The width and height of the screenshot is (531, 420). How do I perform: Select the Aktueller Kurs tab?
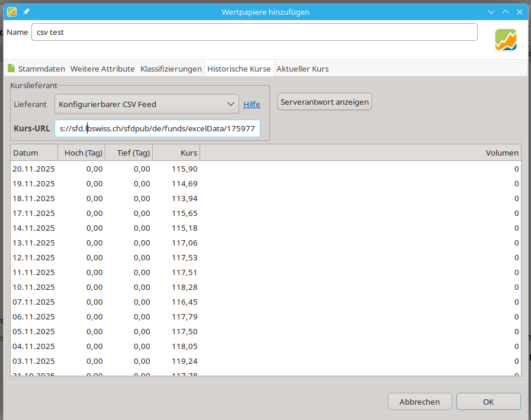[302, 69]
